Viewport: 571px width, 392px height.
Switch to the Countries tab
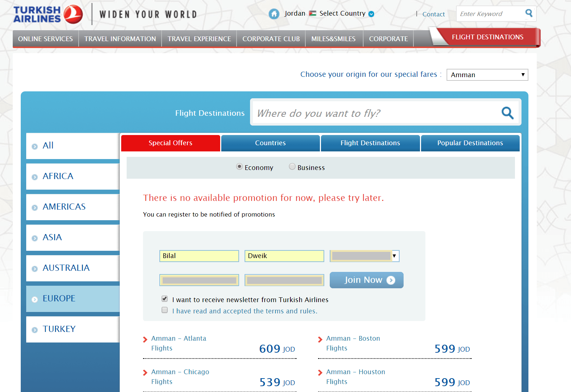coord(270,143)
